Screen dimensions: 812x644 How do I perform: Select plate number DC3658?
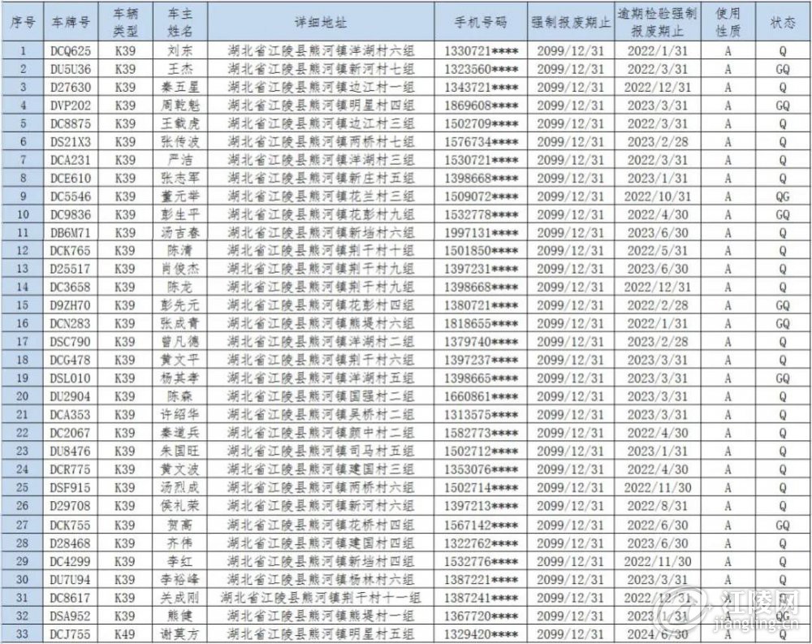coord(71,287)
